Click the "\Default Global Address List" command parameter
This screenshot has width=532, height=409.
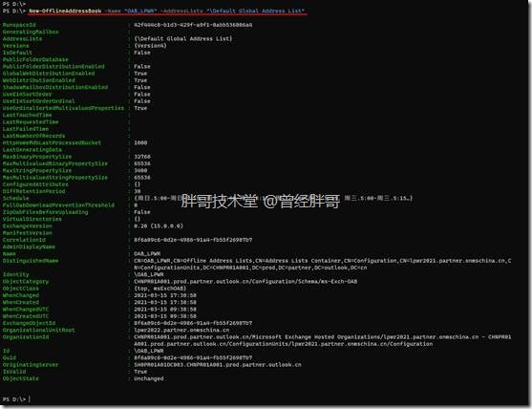pos(255,11)
